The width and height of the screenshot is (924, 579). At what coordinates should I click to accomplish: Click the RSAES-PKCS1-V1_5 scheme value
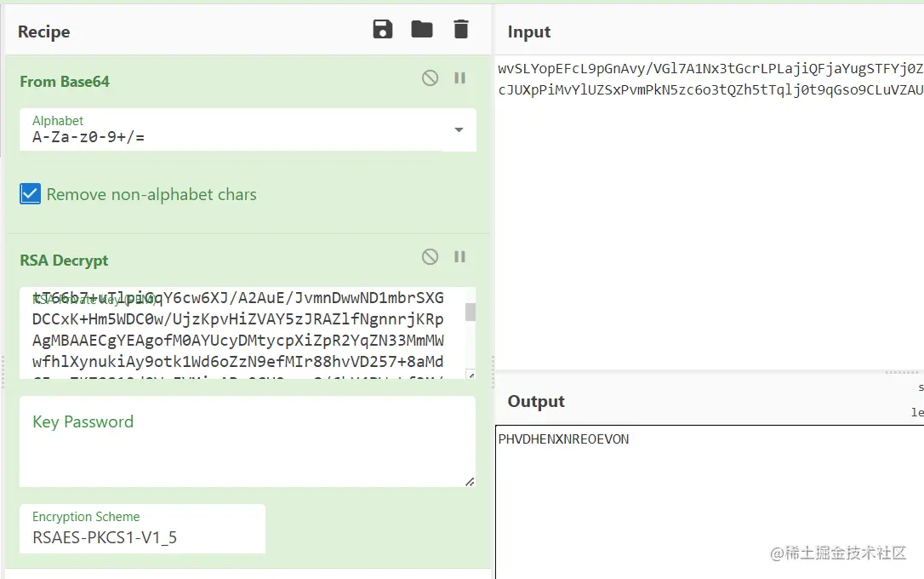tap(105, 538)
